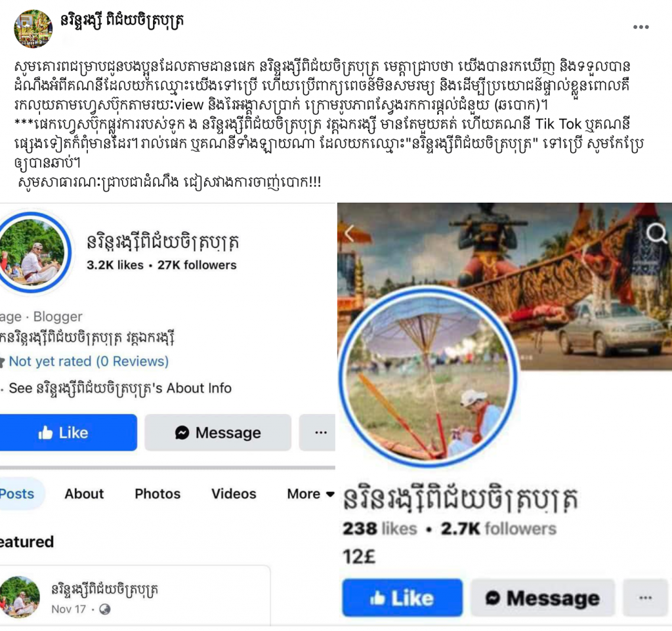Select the Posts tab
The width and height of the screenshot is (672, 631).
[x=17, y=494]
